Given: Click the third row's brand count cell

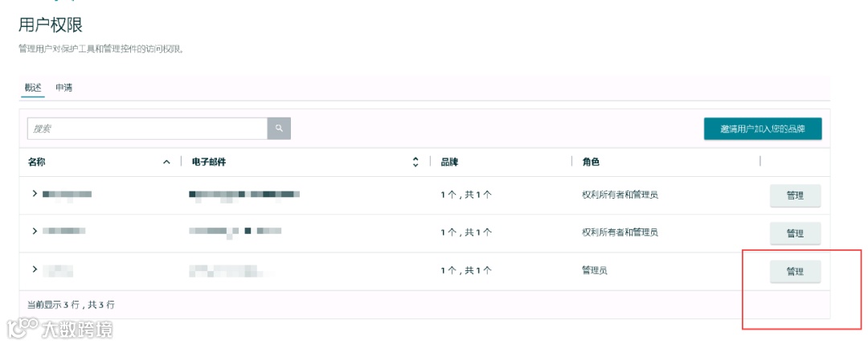Looking at the screenshot, I should pyautogui.click(x=466, y=271).
